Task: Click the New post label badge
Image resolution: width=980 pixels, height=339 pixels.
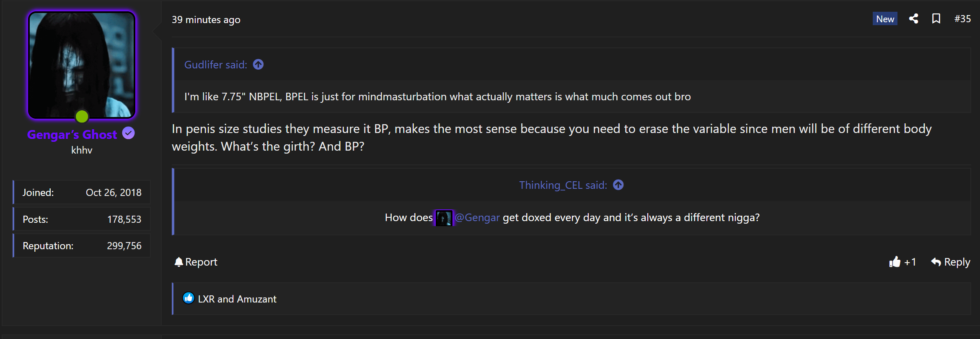Action: click(885, 19)
